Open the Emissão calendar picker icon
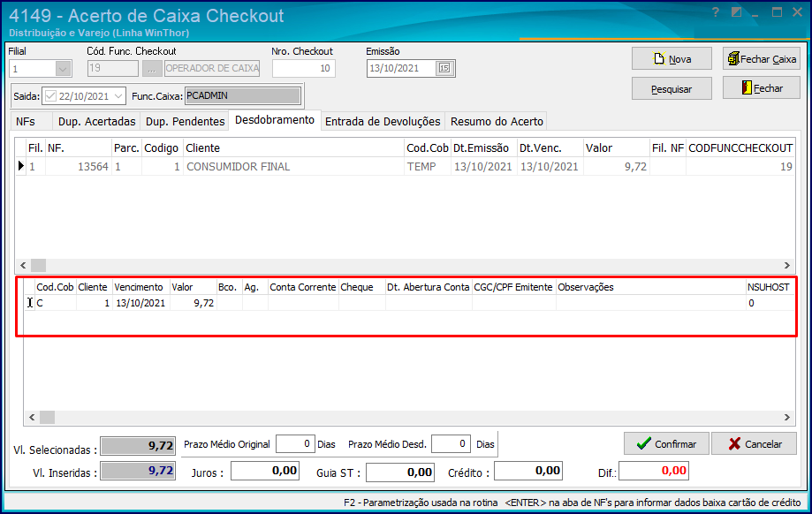This screenshot has height=514, width=812. click(444, 68)
